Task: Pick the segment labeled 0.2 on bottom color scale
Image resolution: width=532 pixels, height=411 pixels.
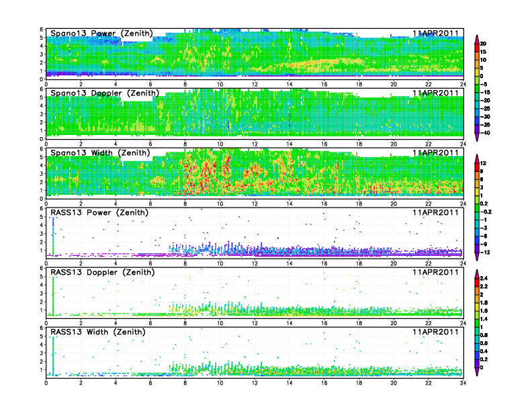Action: (x=477, y=363)
